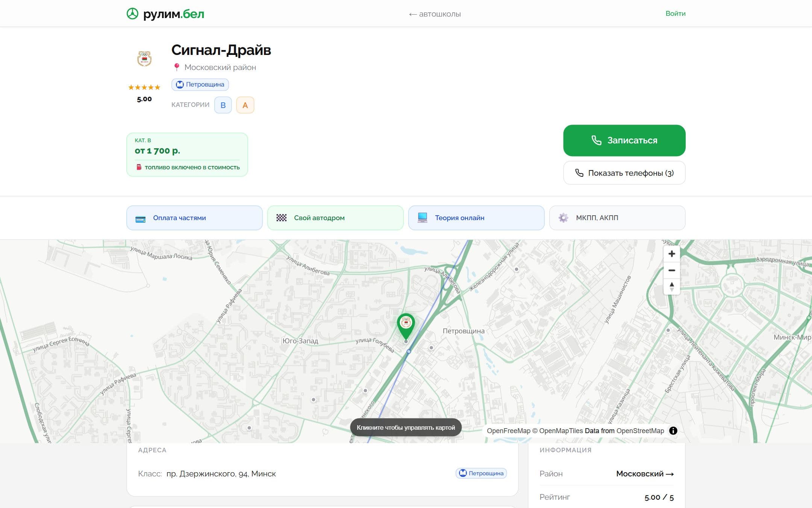Click the Петровщина label on the map
This screenshot has width=812, height=508.
tap(464, 331)
